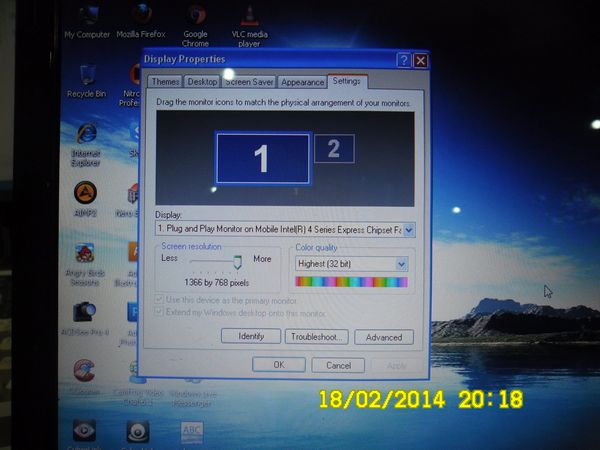Launch Mozilla Firefox from the desktop
Viewport: 600px width, 450px height.
(141, 21)
